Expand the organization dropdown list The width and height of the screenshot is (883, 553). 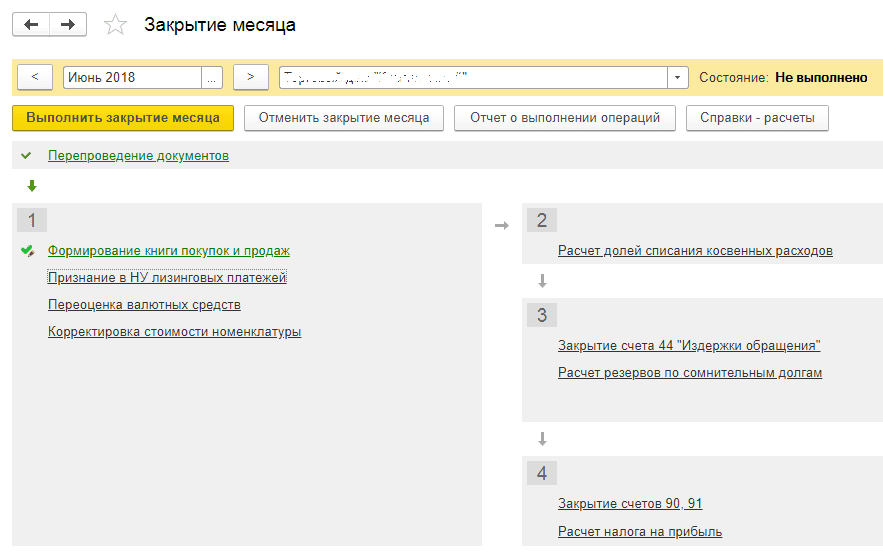(679, 77)
